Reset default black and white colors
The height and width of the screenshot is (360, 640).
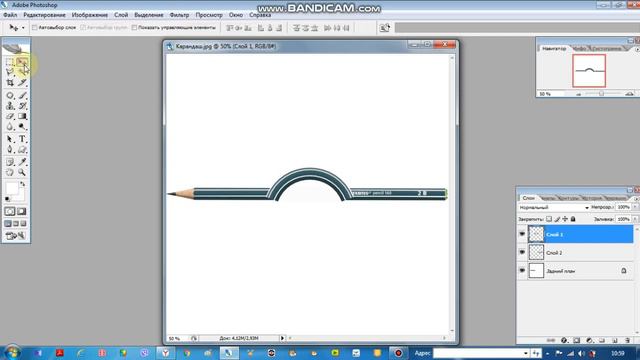point(7,199)
